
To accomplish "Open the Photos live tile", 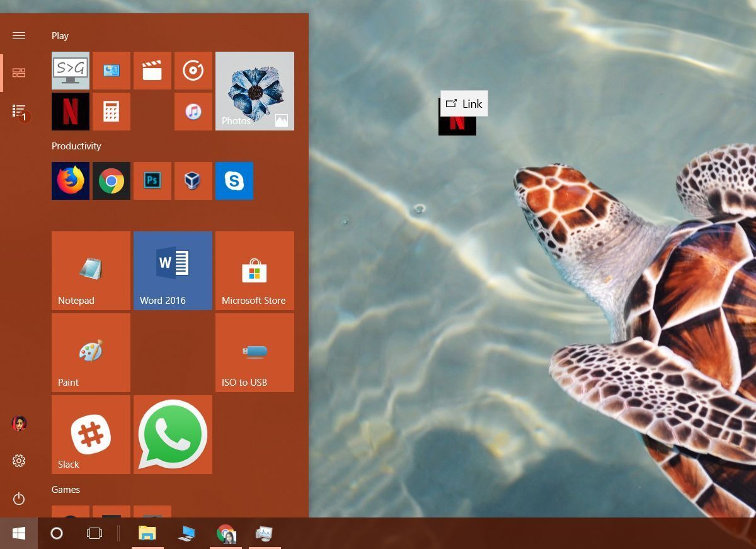I will pyautogui.click(x=255, y=91).
